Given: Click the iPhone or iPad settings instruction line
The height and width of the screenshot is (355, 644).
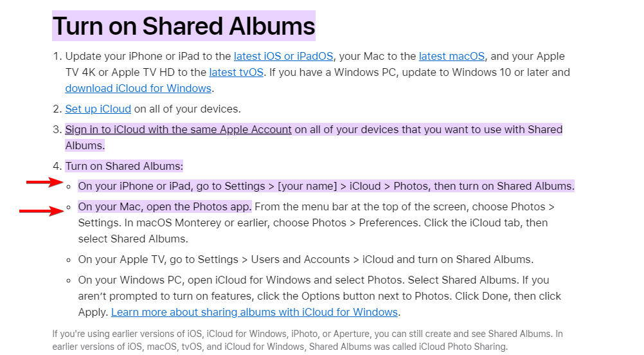Looking at the screenshot, I should click(326, 187).
